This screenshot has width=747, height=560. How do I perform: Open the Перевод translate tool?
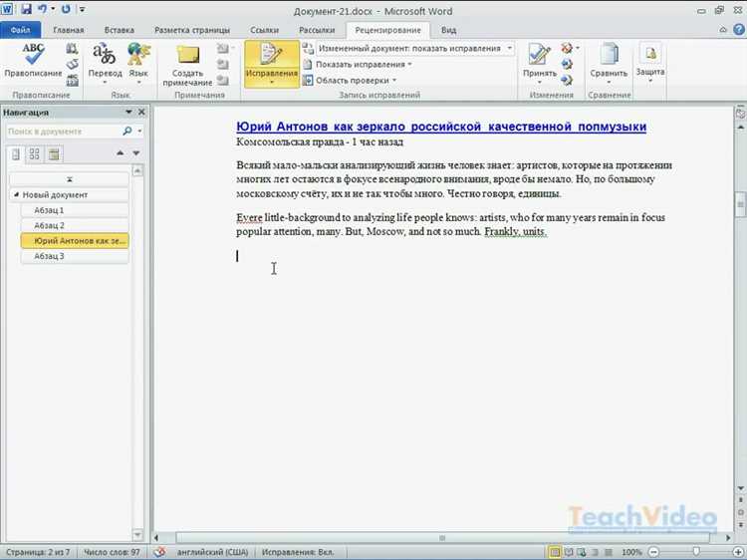click(105, 64)
